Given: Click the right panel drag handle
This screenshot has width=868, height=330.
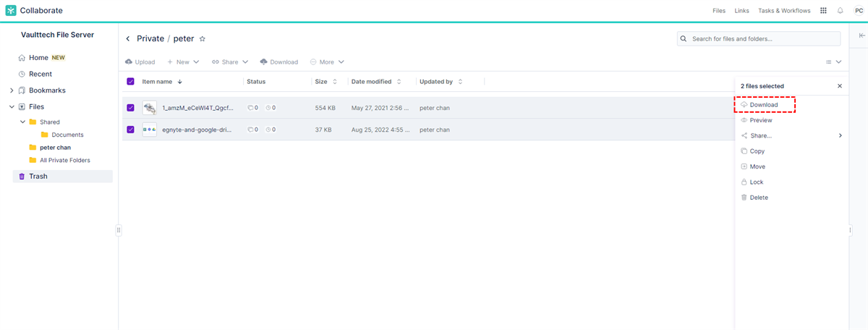Looking at the screenshot, I should (x=850, y=230).
